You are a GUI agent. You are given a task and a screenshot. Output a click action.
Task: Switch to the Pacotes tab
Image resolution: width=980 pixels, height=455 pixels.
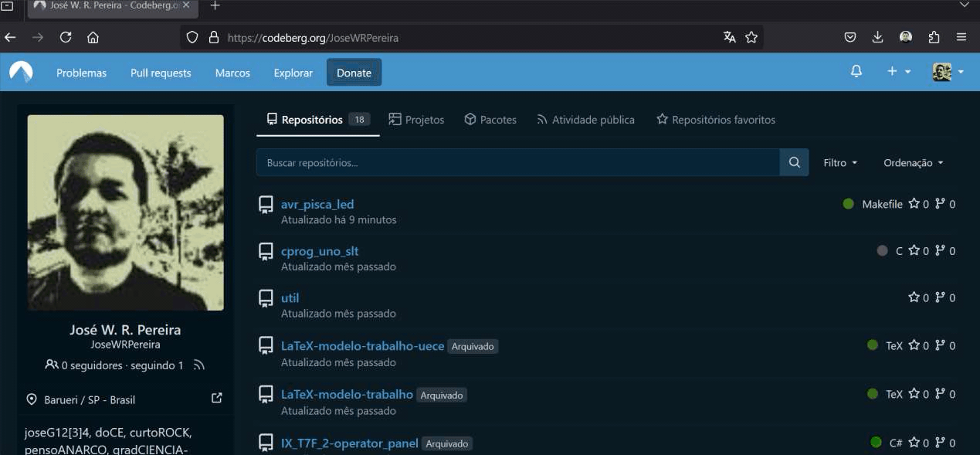click(x=490, y=119)
